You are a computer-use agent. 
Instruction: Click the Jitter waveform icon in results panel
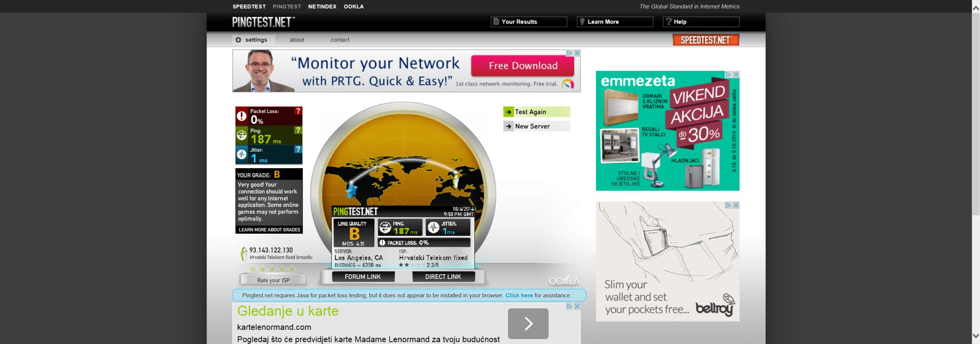[242, 154]
